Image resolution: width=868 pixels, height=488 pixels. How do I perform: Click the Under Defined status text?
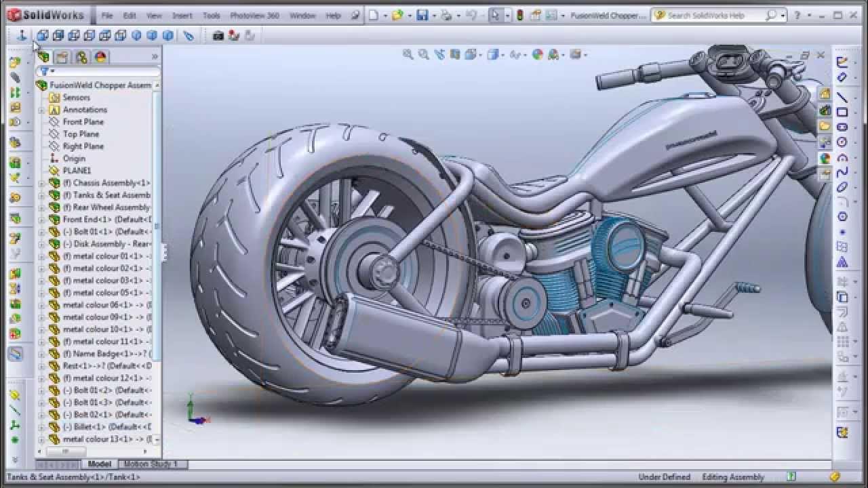pyautogui.click(x=664, y=477)
